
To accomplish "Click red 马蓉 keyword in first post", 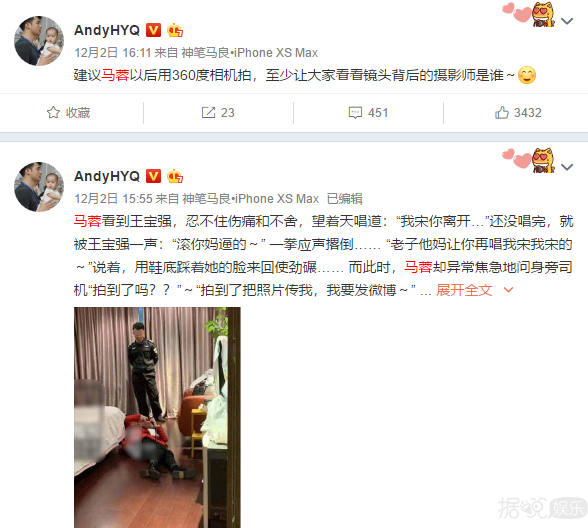I will point(115,75).
